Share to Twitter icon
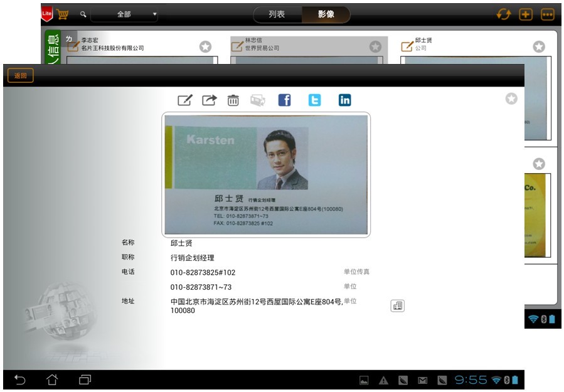The height and width of the screenshot is (392, 564). click(314, 100)
